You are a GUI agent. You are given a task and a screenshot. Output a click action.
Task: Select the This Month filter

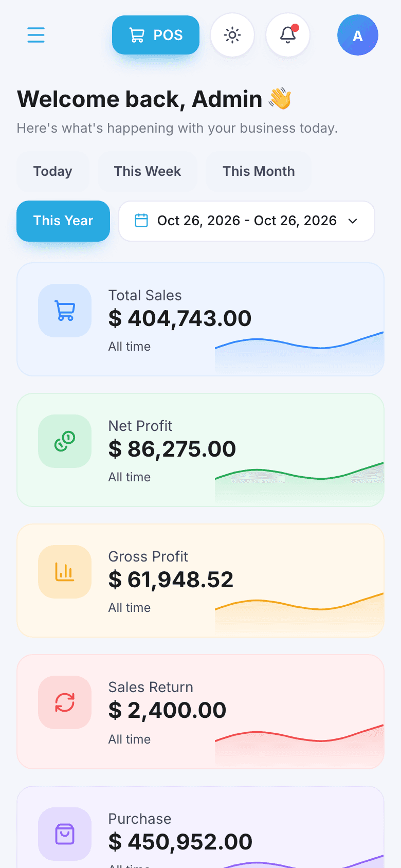[x=259, y=171]
